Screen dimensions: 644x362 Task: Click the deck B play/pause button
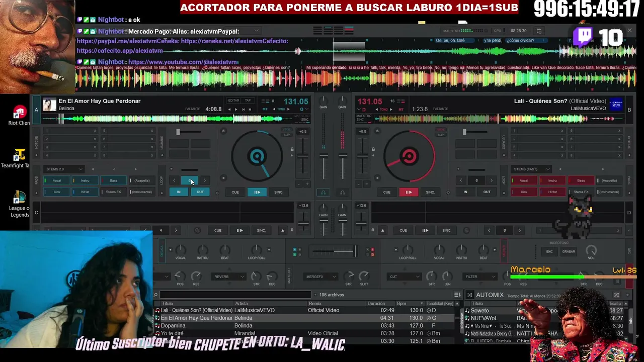pyautogui.click(x=409, y=192)
